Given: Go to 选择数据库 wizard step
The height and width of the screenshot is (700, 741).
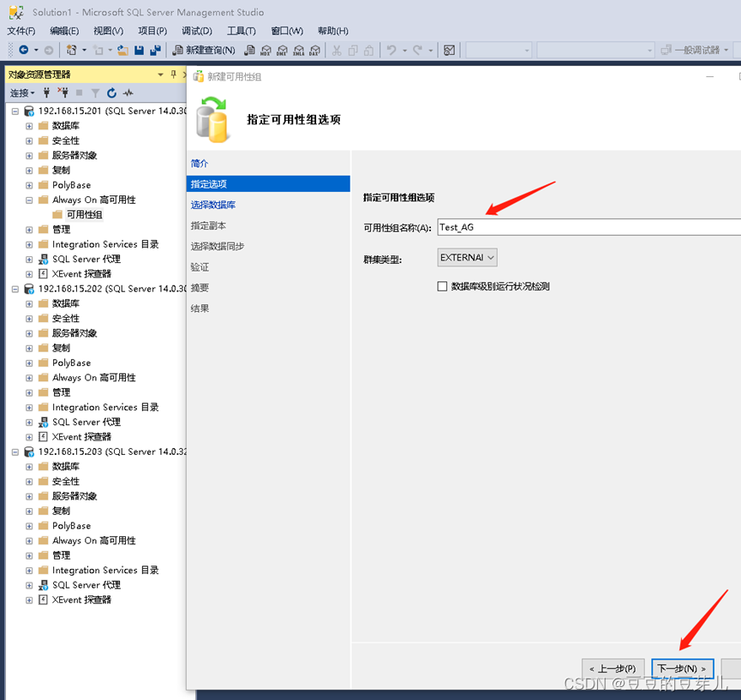Looking at the screenshot, I should 212,205.
